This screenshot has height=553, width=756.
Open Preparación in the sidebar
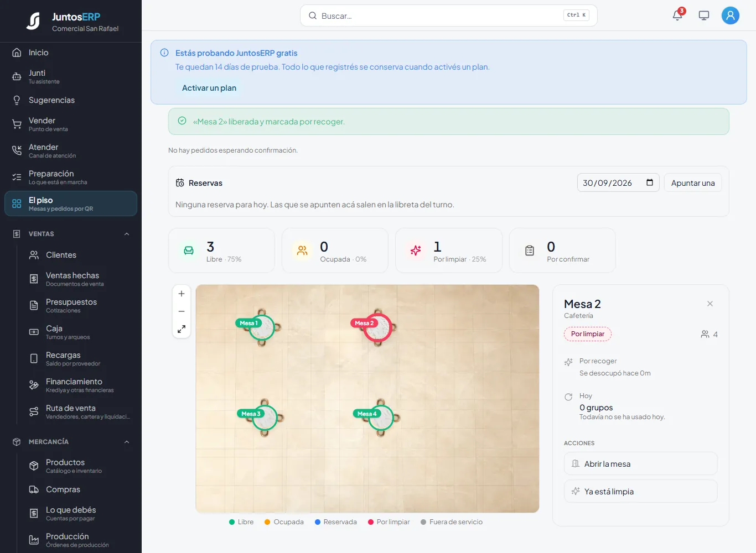pyautogui.click(x=71, y=177)
